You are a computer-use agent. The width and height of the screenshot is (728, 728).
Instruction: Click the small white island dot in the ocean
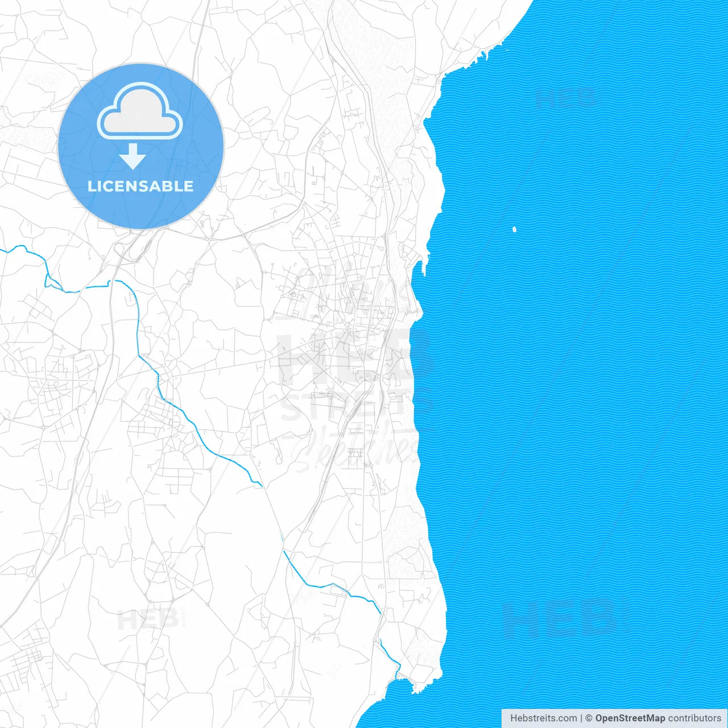tap(515, 229)
